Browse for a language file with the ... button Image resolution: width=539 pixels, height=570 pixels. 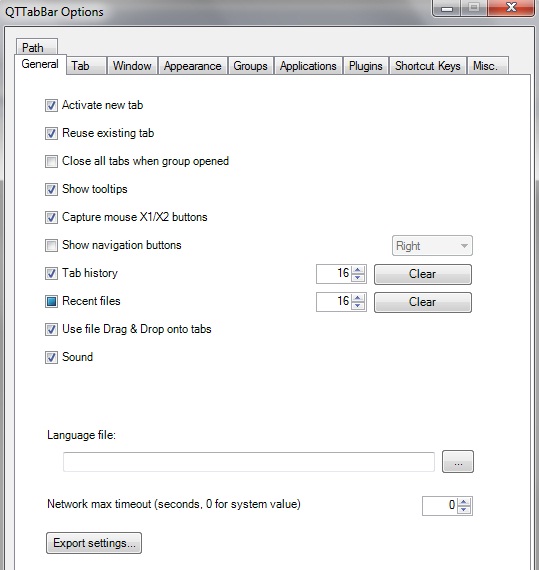tap(458, 462)
